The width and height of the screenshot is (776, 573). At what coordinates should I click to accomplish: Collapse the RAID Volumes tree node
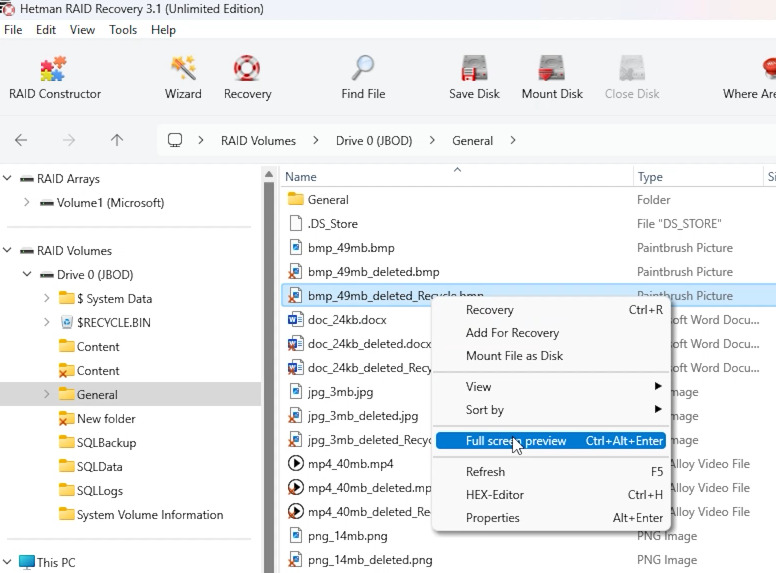7,250
